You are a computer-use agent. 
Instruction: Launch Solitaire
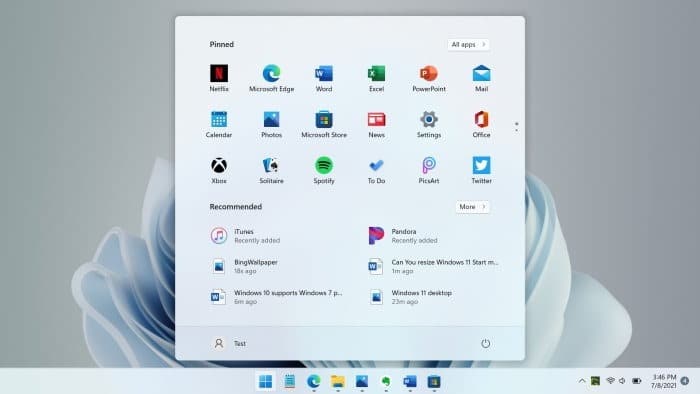(271, 170)
